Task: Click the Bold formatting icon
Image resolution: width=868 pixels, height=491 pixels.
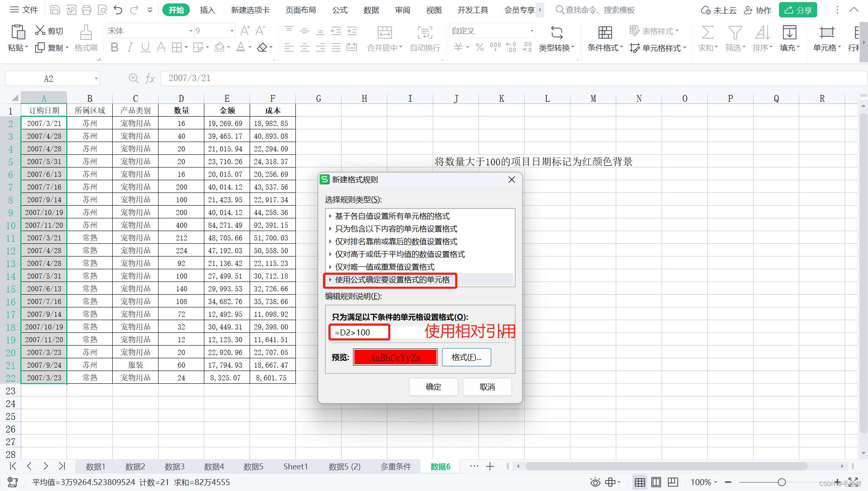Action: tap(114, 47)
